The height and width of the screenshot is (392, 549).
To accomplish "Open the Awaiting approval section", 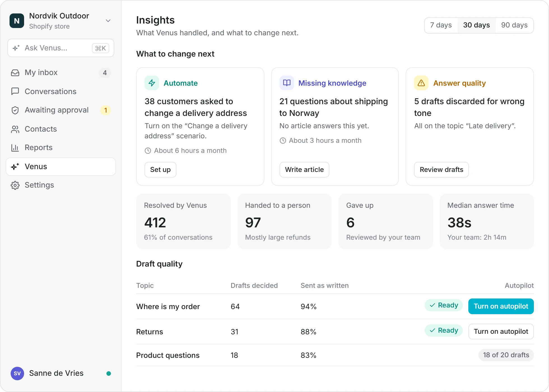I will click(x=61, y=110).
